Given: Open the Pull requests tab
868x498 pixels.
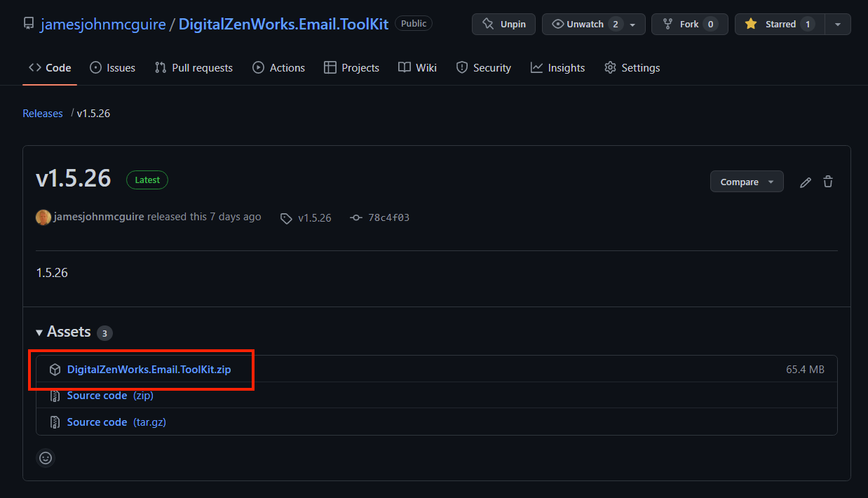Looking at the screenshot, I should click(x=194, y=67).
